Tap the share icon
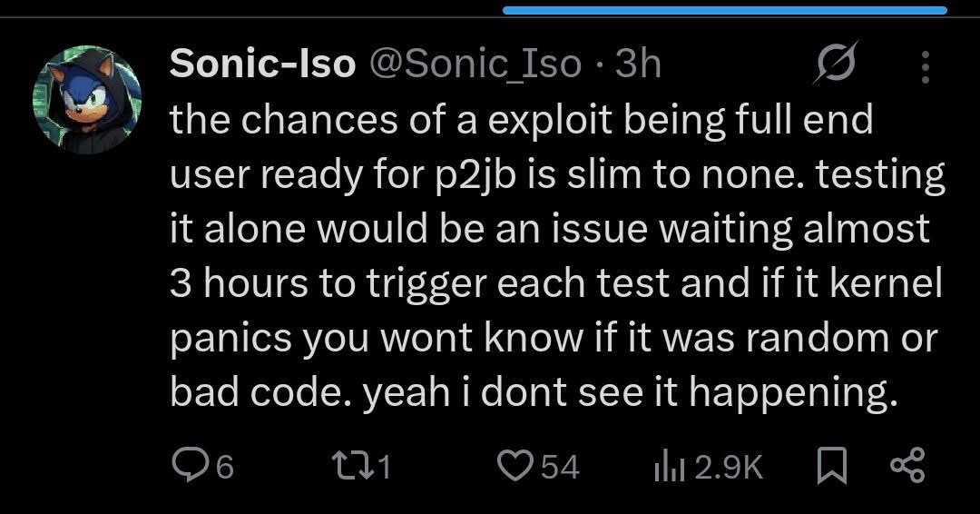Screen dimensions: 980x514 coord(906,466)
